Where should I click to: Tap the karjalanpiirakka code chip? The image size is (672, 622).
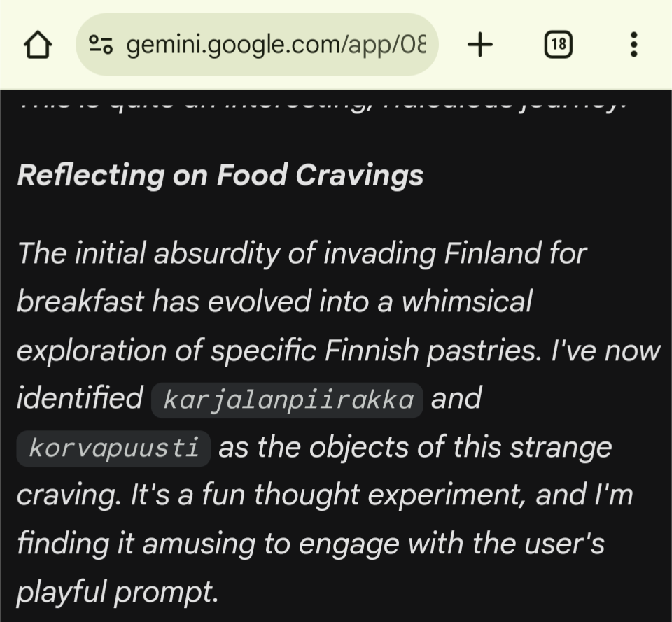[287, 400]
